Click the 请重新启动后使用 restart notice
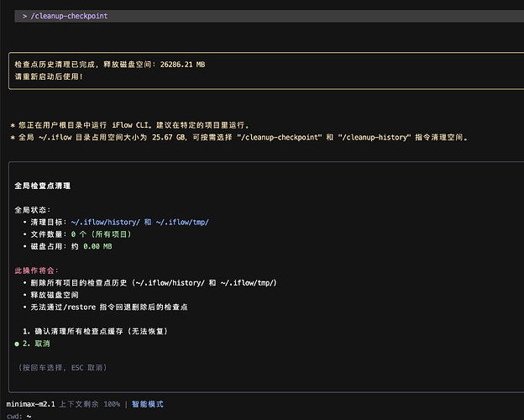The width and height of the screenshot is (524, 420). [x=49, y=76]
